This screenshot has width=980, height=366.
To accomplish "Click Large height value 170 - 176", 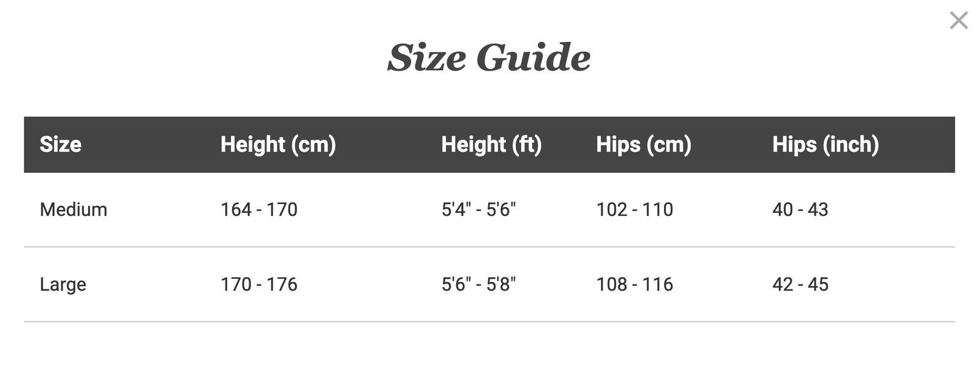I will [x=258, y=284].
